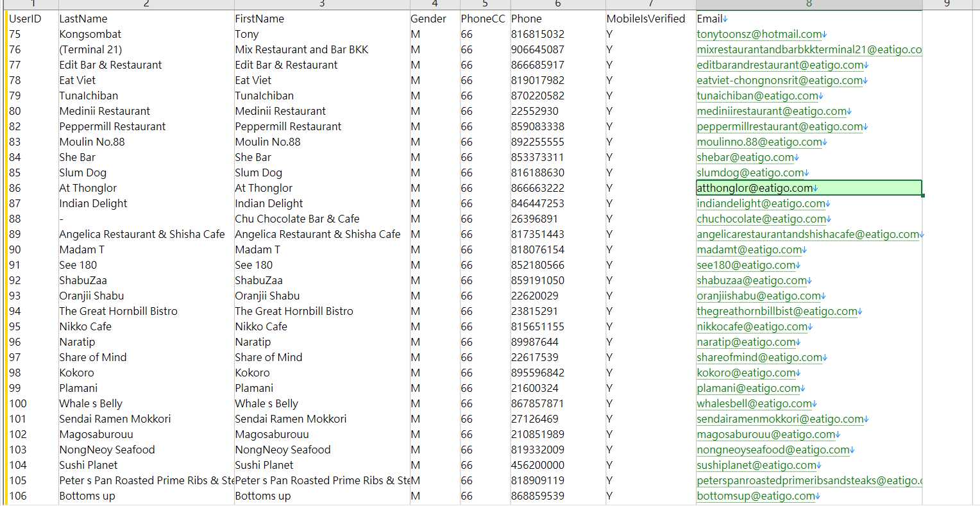Select phone number 868859539
The width and height of the screenshot is (980, 506).
pyautogui.click(x=558, y=496)
